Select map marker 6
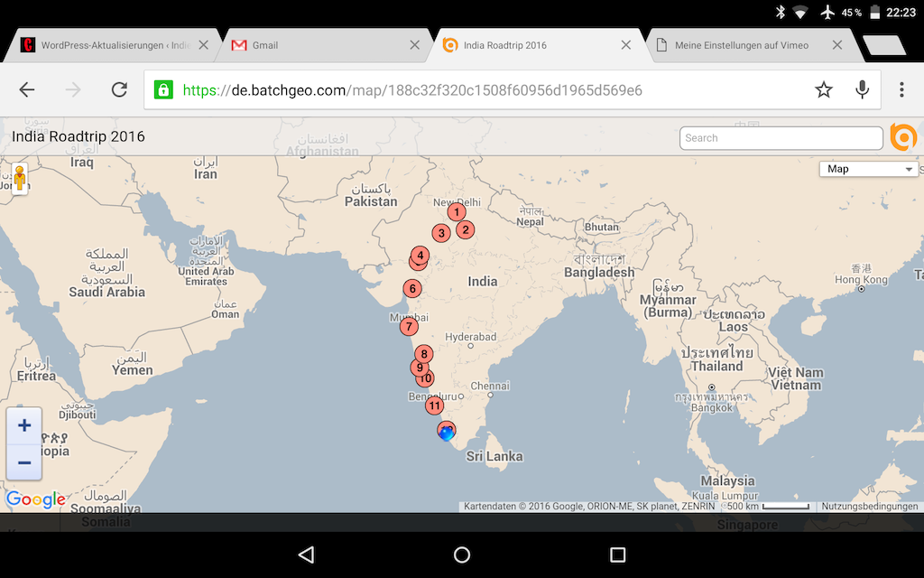The height and width of the screenshot is (578, 924). [x=412, y=289]
